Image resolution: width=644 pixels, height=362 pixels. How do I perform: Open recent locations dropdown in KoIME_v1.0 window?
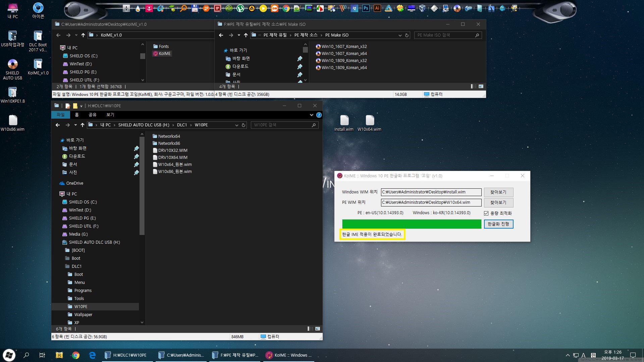point(76,35)
